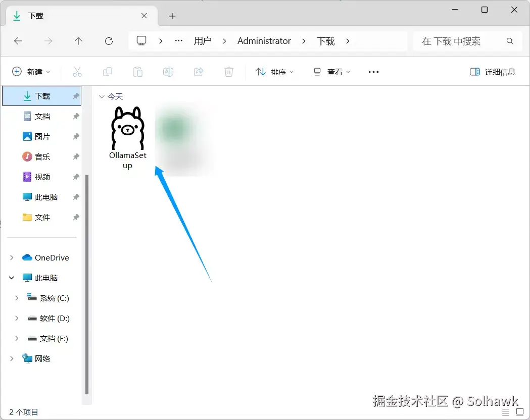Click the search magnifier icon
The height and width of the screenshot is (420, 530).
(x=510, y=41)
